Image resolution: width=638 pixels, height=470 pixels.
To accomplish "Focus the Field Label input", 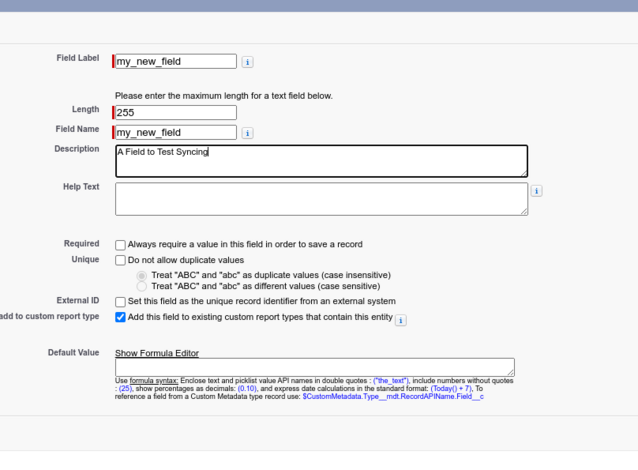I will [x=176, y=61].
